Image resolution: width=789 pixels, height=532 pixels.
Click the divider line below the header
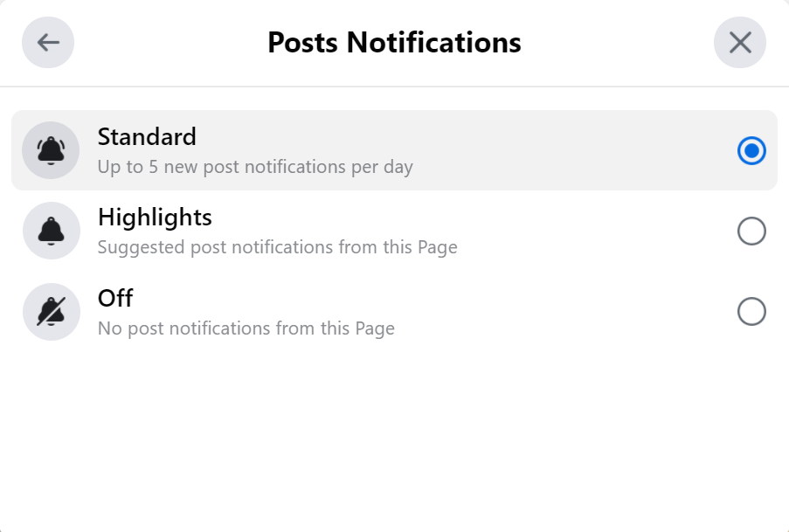click(394, 86)
